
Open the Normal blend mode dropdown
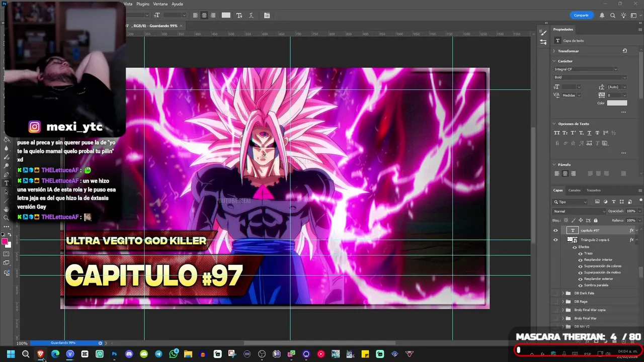[579, 211]
